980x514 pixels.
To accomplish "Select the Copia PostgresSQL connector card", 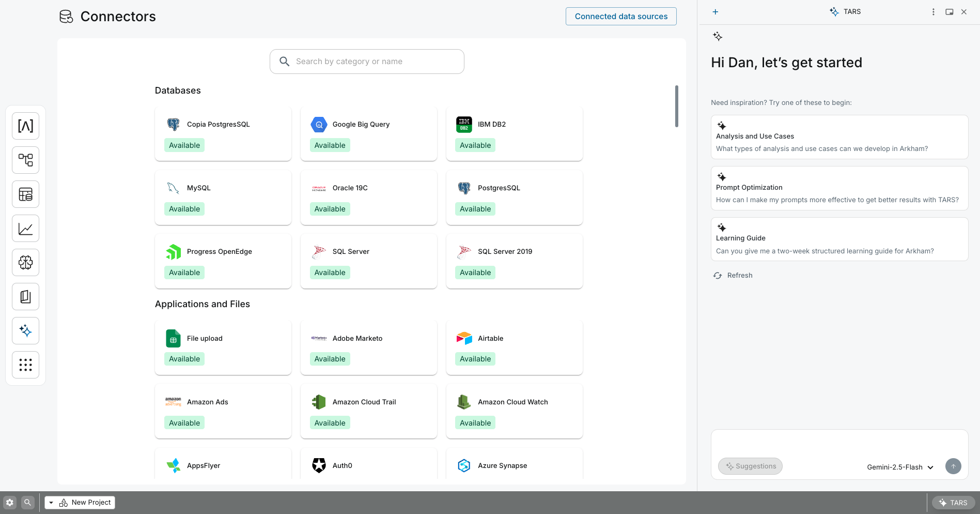I will tap(223, 134).
